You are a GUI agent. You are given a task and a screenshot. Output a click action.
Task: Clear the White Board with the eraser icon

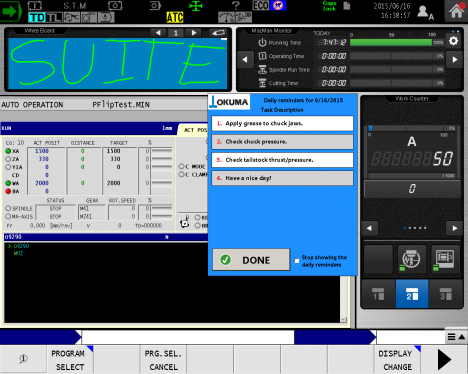(x=218, y=32)
